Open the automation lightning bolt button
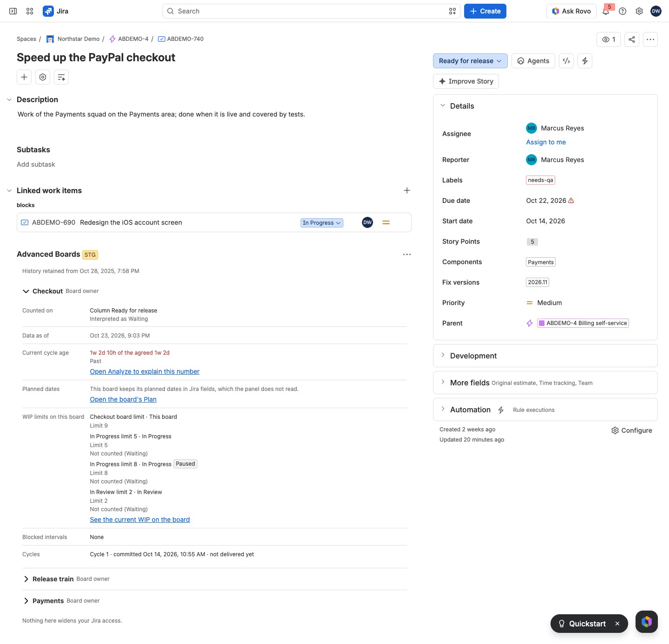 click(585, 61)
